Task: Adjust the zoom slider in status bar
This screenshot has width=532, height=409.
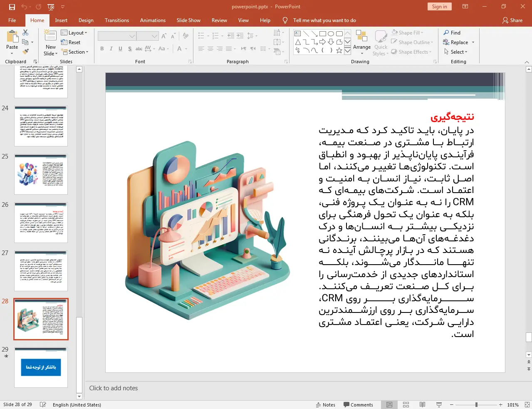Action: point(476,405)
